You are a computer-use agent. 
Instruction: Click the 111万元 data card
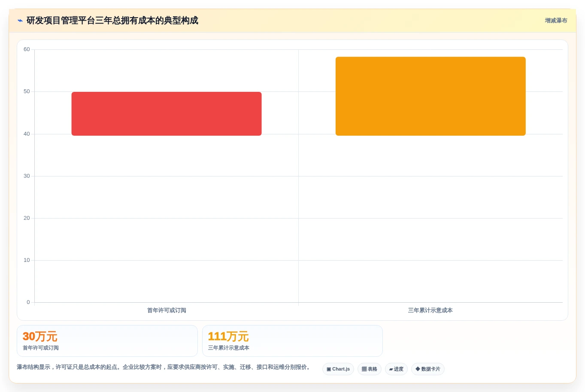292,341
